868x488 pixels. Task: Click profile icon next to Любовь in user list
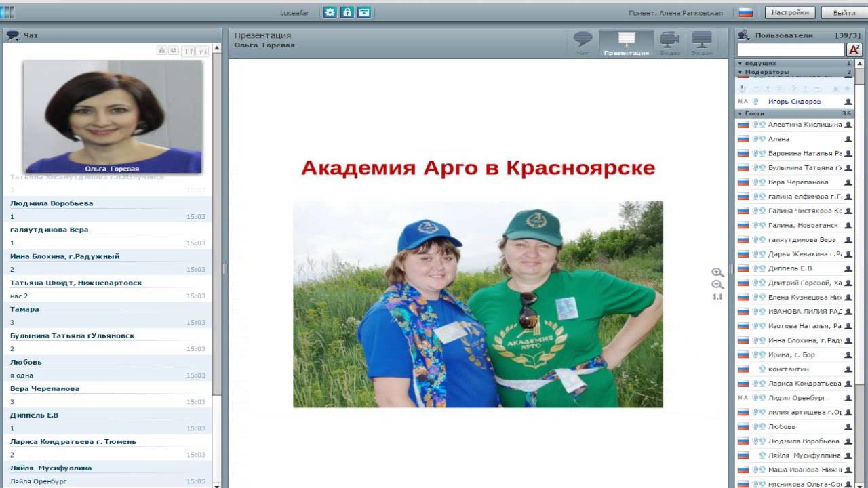848,427
